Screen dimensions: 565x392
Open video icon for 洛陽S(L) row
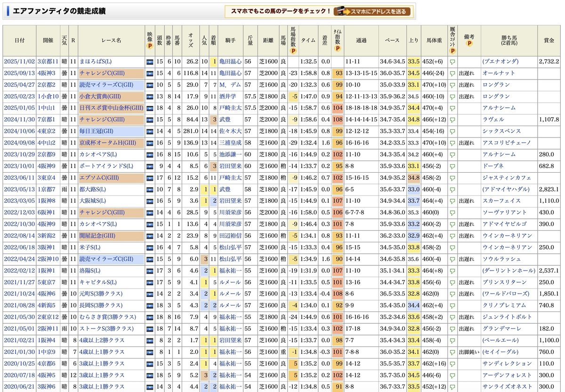tap(150, 271)
